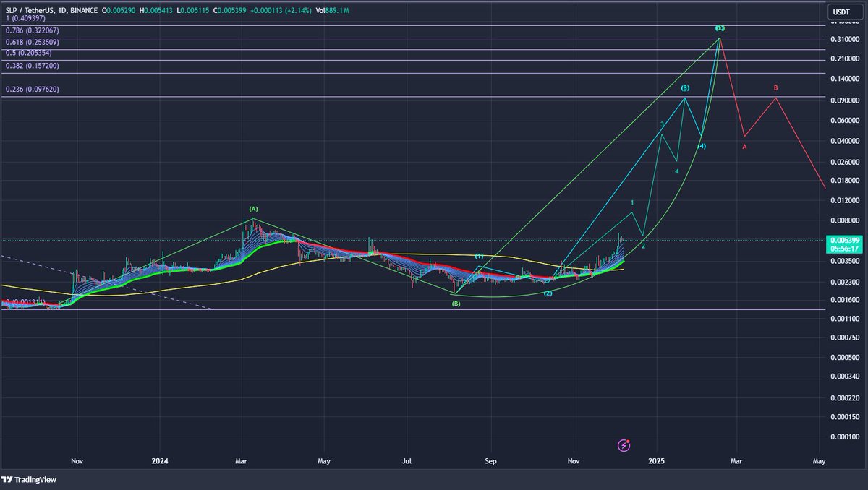Click the 0.060000 price axis label

(x=844, y=121)
